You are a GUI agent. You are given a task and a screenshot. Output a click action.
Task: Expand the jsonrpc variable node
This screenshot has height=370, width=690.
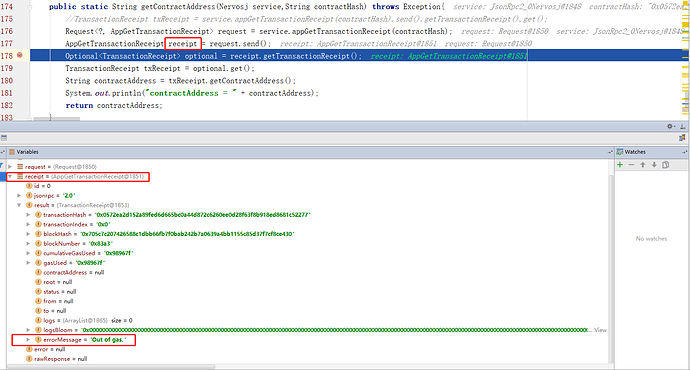[19, 195]
